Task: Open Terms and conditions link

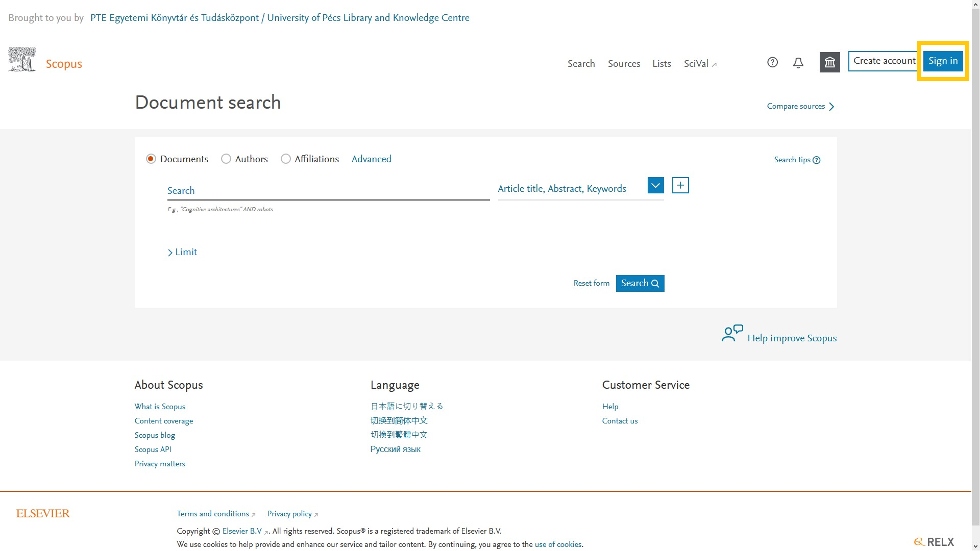Action: (216, 514)
